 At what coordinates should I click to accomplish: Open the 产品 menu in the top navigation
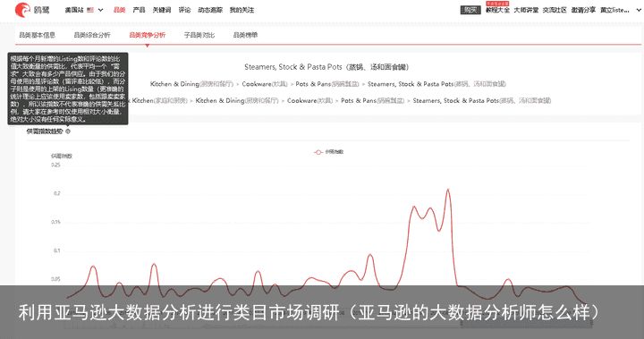(139, 10)
